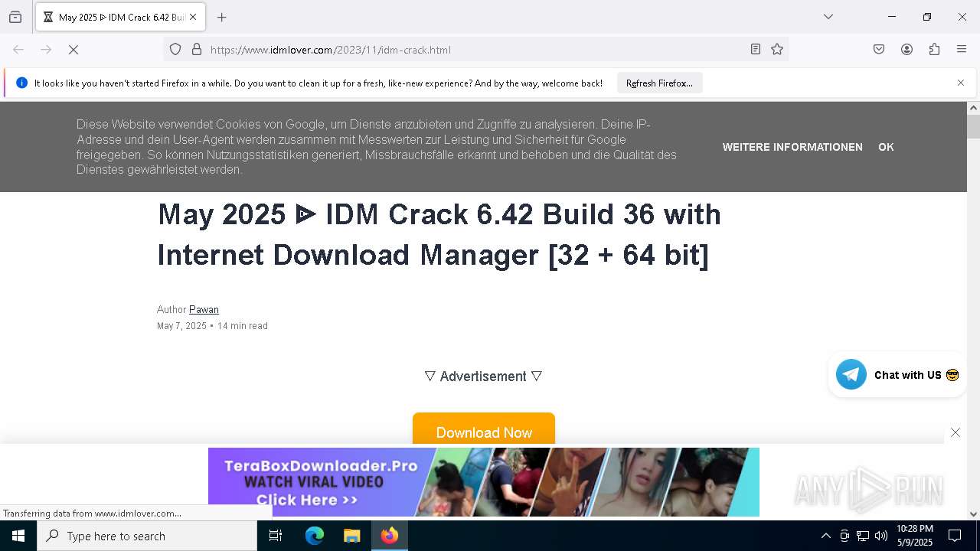Click the page scrollbar up arrow
Image resolution: width=980 pixels, height=551 pixels.
(973, 108)
